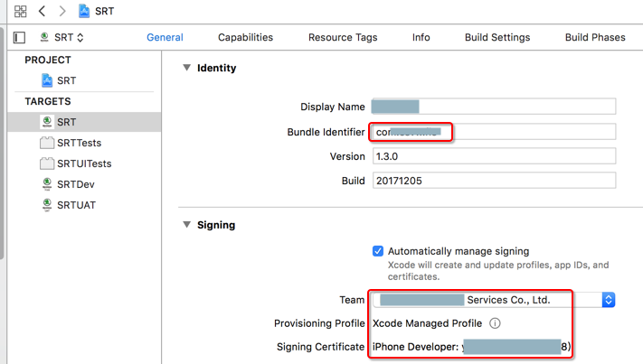Collapse the Signing section
643x364 pixels.
[187, 225]
